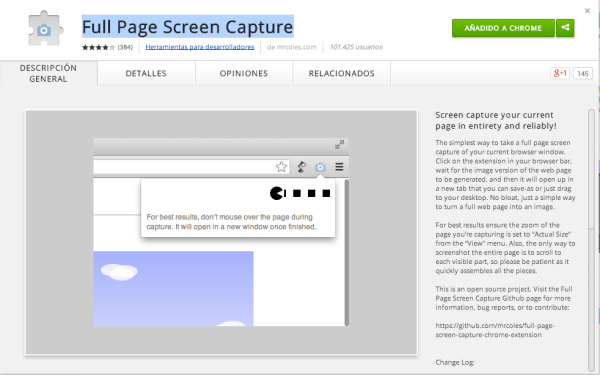
Task: Click the fullscreen arrows icon in preview
Action: [x=339, y=145]
